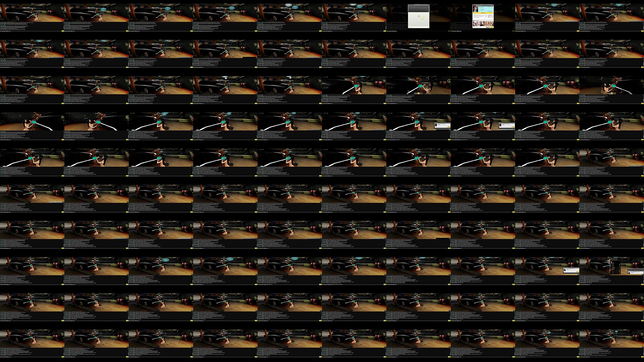Viewport: 644px width, 362px height.
Task: Click the yellow button on the last notification
Action: click(x=578, y=272)
